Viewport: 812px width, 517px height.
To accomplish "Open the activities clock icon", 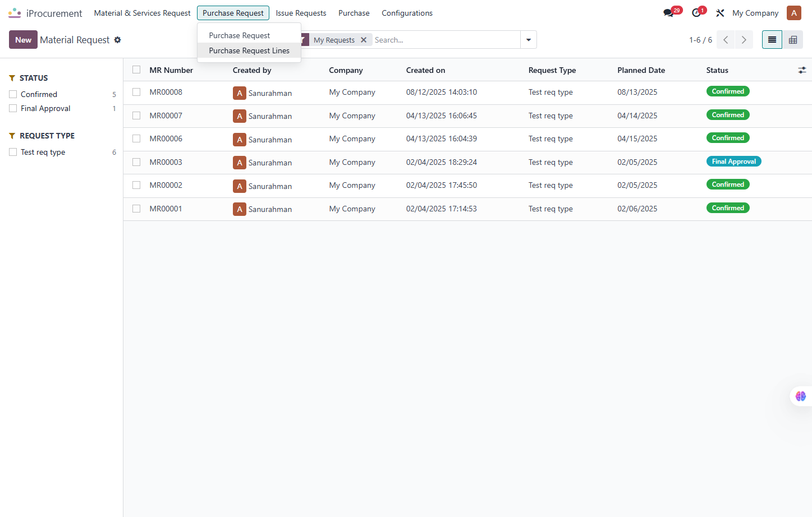I will 696,13.
